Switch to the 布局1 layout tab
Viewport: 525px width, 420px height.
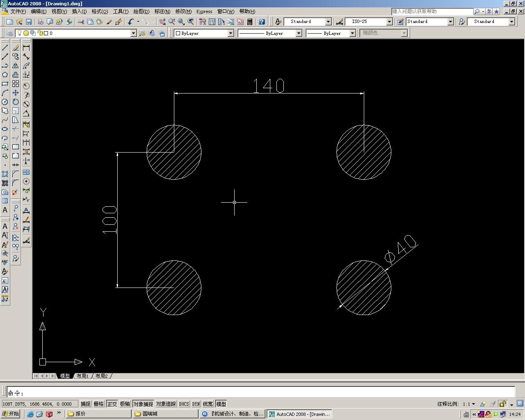[82, 376]
